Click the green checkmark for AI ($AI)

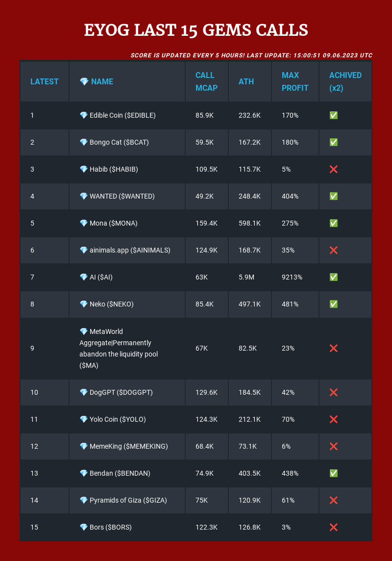333,277
